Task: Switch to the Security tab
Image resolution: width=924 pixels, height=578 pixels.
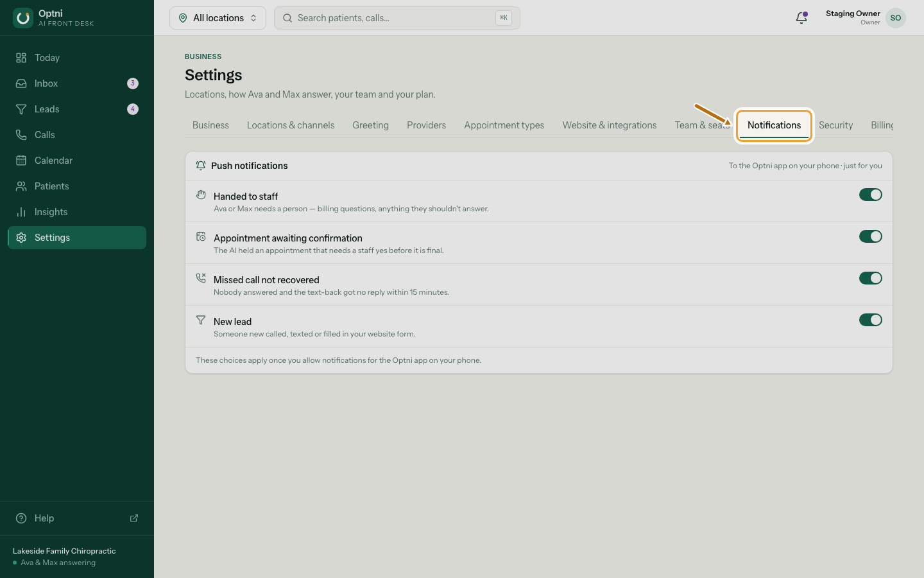Action: coord(835,125)
